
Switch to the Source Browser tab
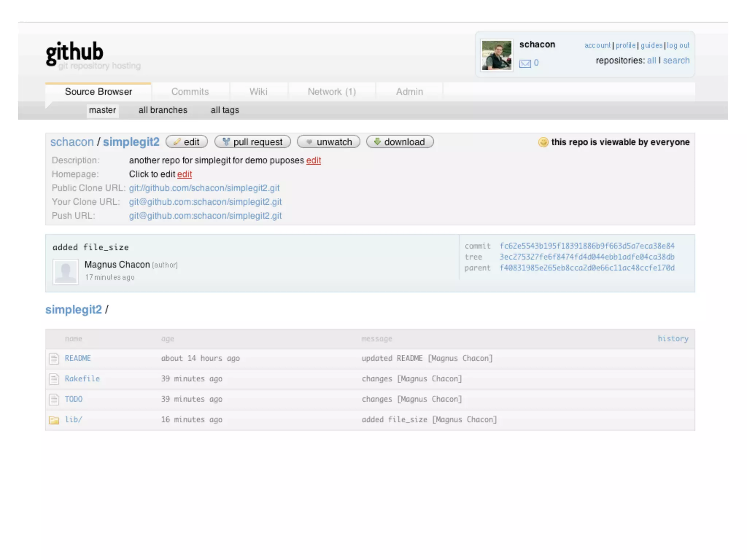coord(98,92)
